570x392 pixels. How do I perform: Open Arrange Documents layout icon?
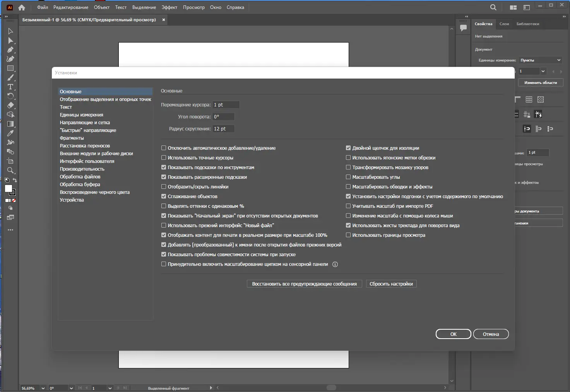513,7
